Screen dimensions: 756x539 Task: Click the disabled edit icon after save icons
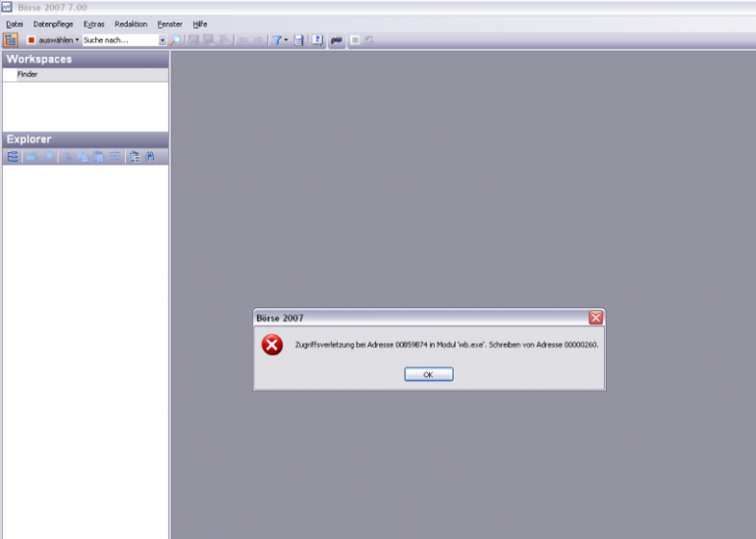point(224,40)
